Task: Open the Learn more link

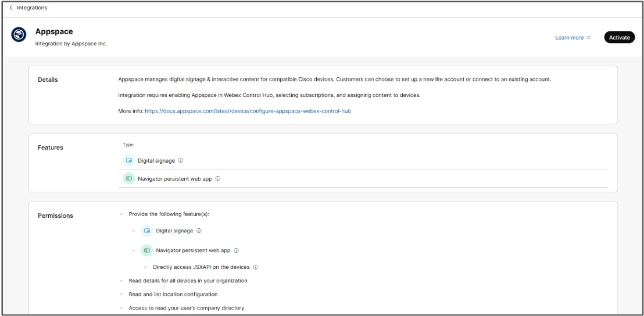Action: 569,37
